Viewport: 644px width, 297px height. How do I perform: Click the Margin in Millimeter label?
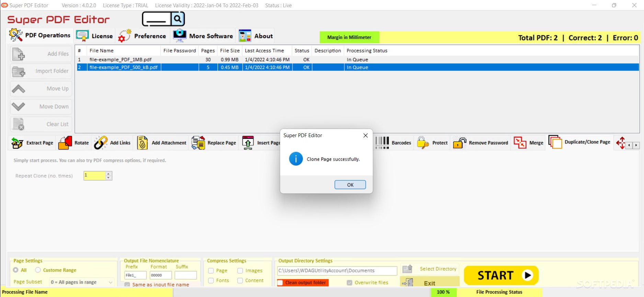(349, 37)
